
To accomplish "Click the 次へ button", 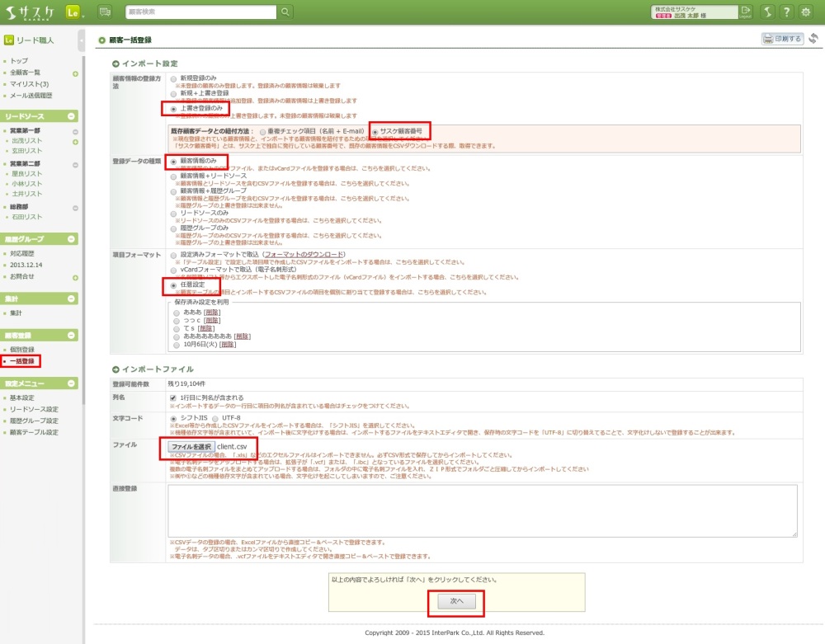I will 456,602.
